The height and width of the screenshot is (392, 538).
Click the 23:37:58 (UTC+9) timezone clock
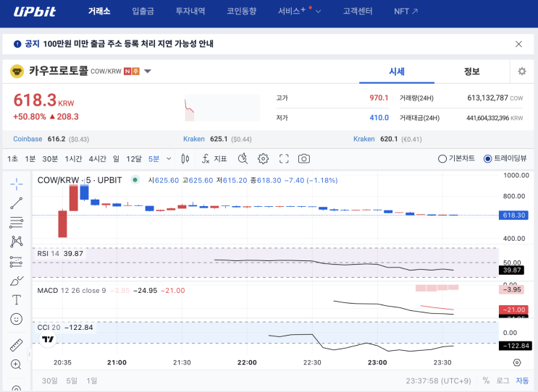[439, 380]
